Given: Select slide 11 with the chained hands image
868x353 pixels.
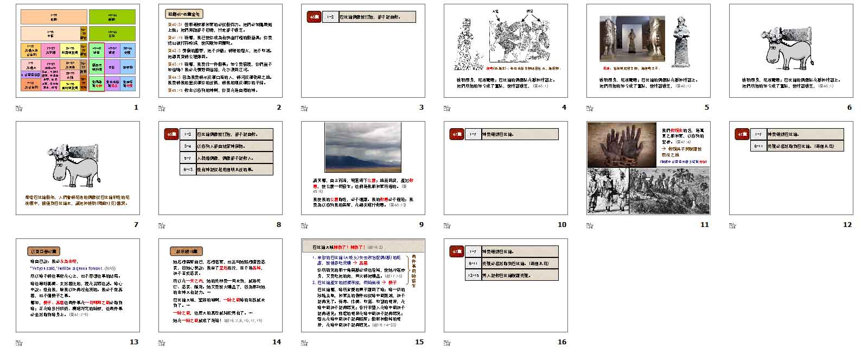Looking at the screenshot, I should (x=648, y=168).
